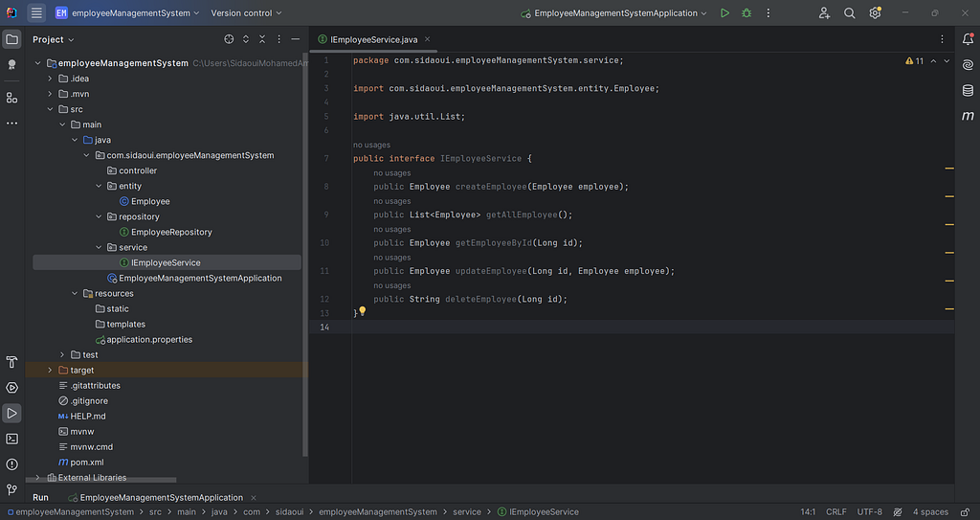
Task: Debug the application with the bug icon
Action: 746,12
